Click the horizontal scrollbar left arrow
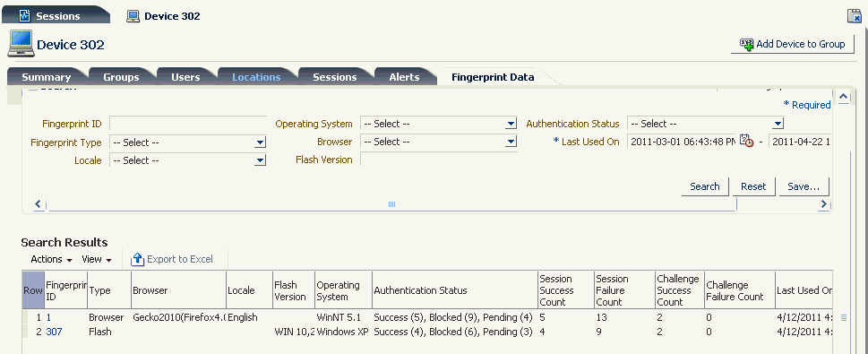Image resolution: width=868 pixels, height=354 pixels. click(x=39, y=204)
